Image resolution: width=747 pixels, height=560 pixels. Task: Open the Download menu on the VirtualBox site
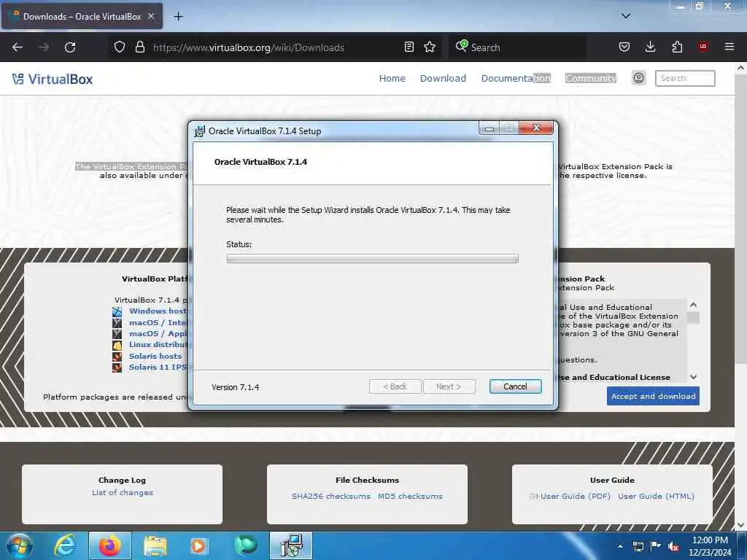point(443,79)
